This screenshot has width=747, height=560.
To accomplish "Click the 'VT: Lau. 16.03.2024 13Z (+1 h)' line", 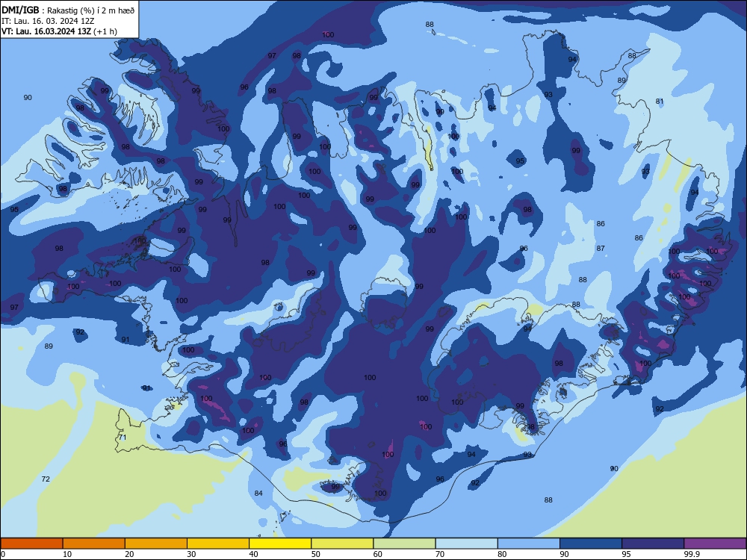I will (59, 31).
